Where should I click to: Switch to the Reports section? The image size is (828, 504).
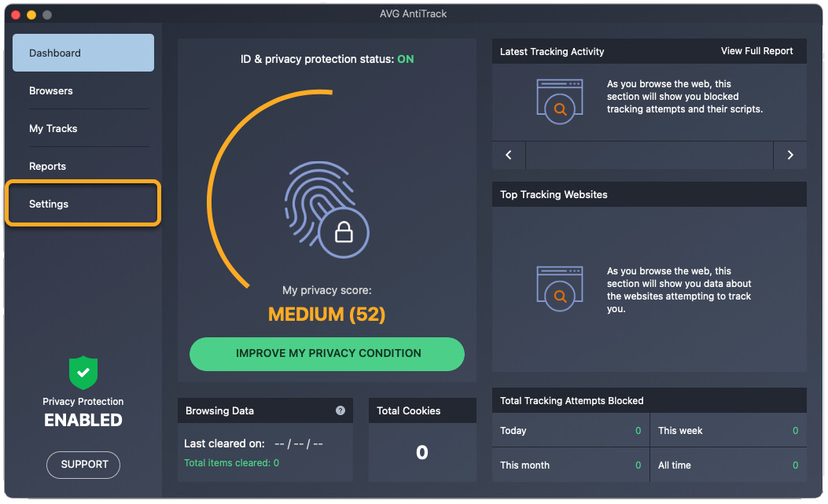(x=83, y=167)
